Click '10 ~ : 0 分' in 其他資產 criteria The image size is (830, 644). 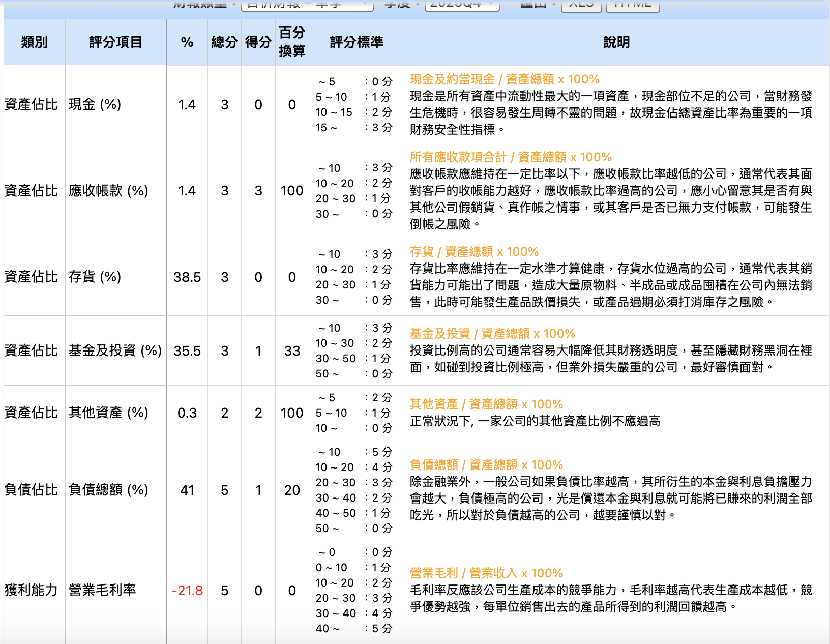coord(354,428)
